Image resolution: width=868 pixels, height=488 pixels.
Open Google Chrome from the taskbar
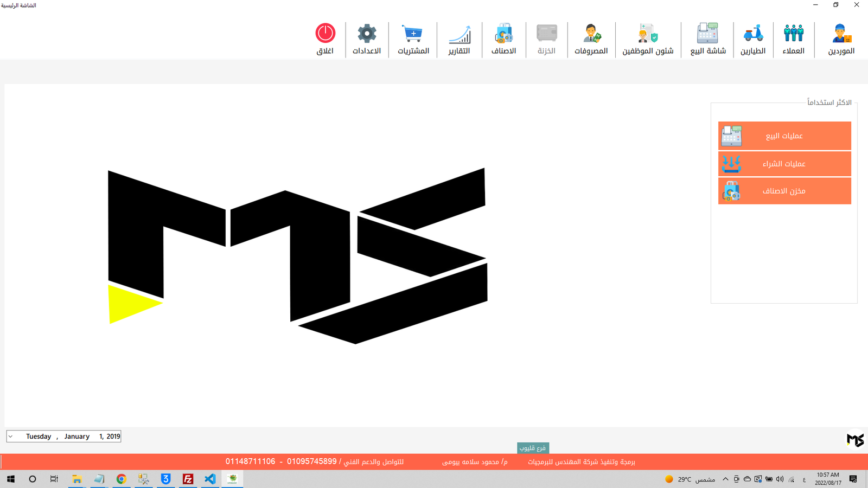(121, 479)
